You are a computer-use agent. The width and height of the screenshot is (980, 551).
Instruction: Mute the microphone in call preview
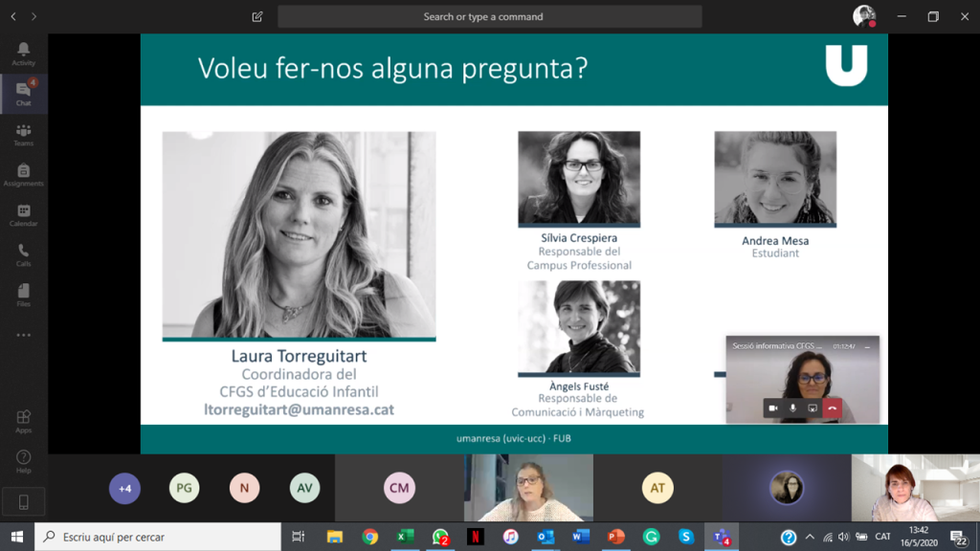coord(792,408)
